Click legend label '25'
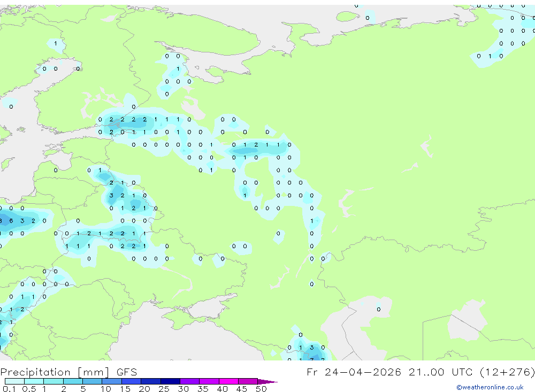The image size is (535, 392). tap(164, 389)
